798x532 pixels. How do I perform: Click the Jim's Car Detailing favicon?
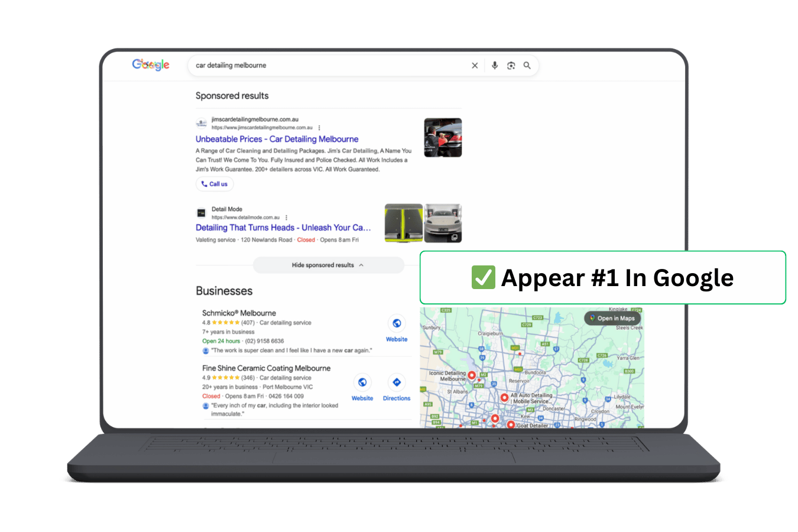[x=202, y=123]
